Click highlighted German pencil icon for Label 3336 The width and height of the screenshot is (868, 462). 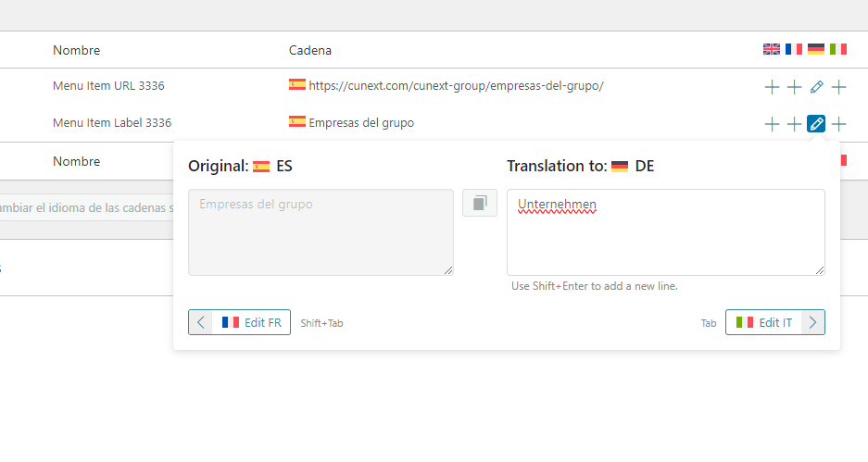(x=816, y=124)
